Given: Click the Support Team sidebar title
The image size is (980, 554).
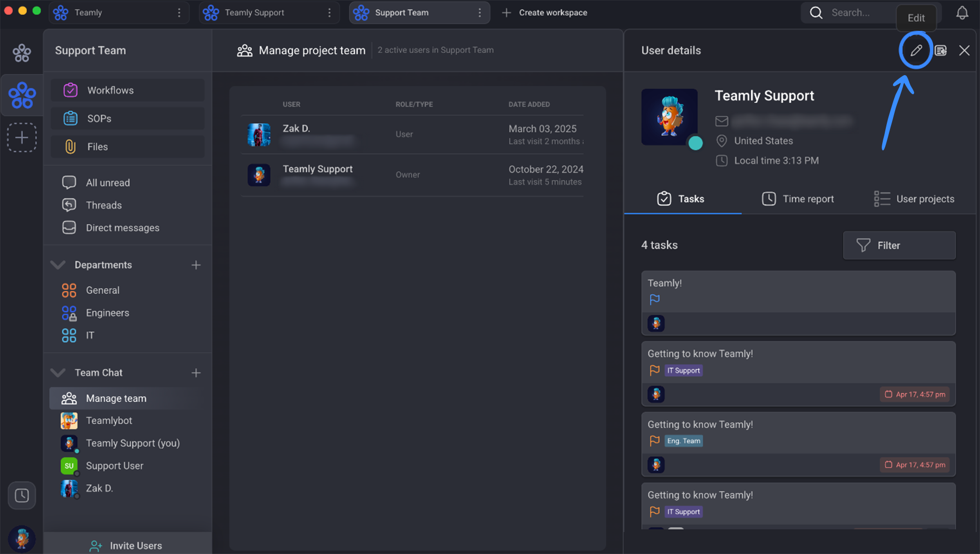Looking at the screenshot, I should (91, 50).
